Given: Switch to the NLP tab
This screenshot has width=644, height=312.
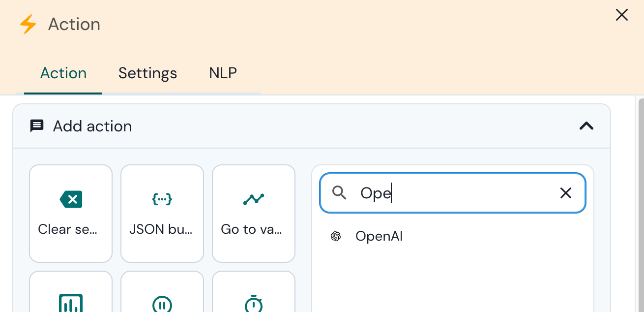Looking at the screenshot, I should pos(223,73).
